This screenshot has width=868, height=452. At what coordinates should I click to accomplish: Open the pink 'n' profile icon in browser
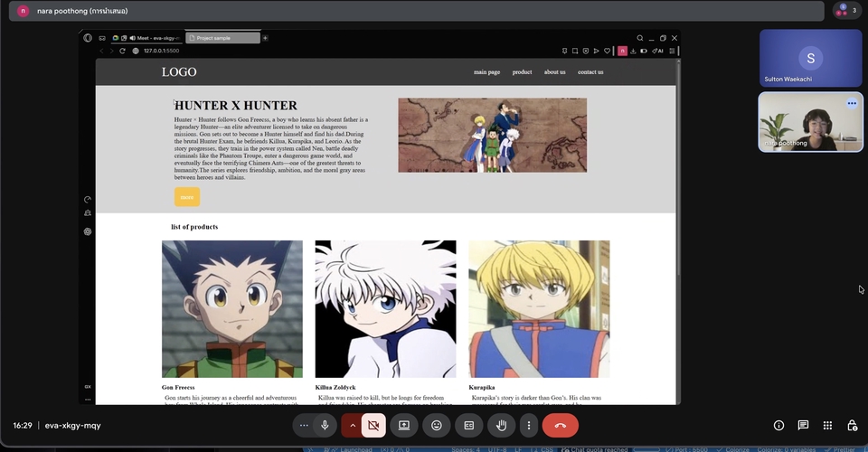[622, 51]
